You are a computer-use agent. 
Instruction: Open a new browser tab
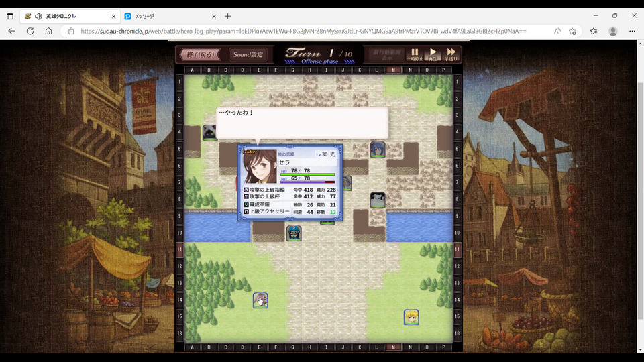click(x=228, y=16)
